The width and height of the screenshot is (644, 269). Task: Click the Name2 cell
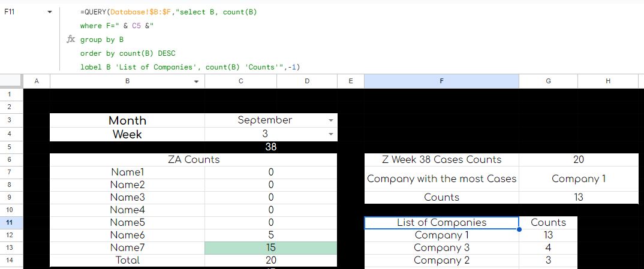(x=127, y=185)
